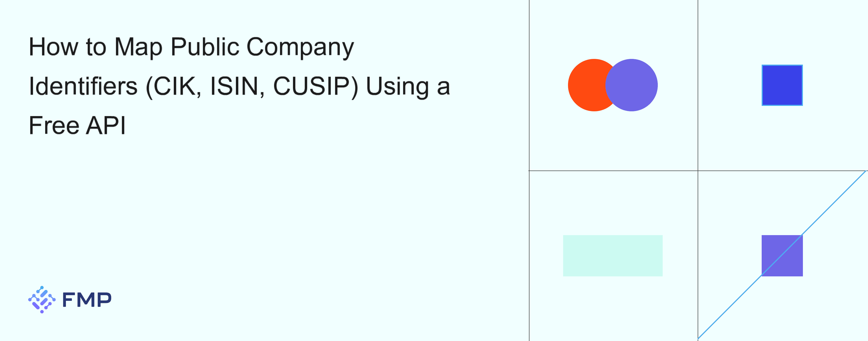Click the word "Identifiers" in the headline
Image resolution: width=868 pixels, height=341 pixels.
pos(83,86)
